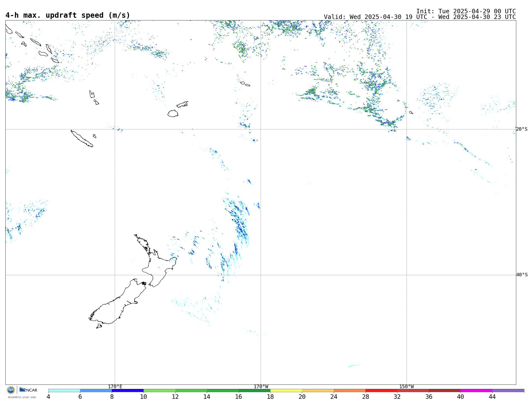
Task: Pick the magenta 40-44 colorbar swatch
Action: point(477,391)
